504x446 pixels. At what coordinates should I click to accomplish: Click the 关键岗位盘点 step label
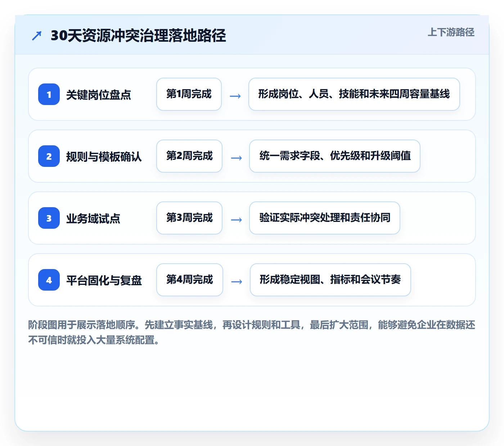point(99,95)
